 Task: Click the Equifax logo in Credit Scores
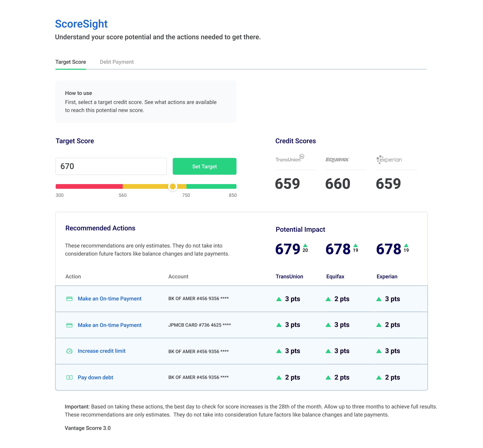tap(337, 160)
